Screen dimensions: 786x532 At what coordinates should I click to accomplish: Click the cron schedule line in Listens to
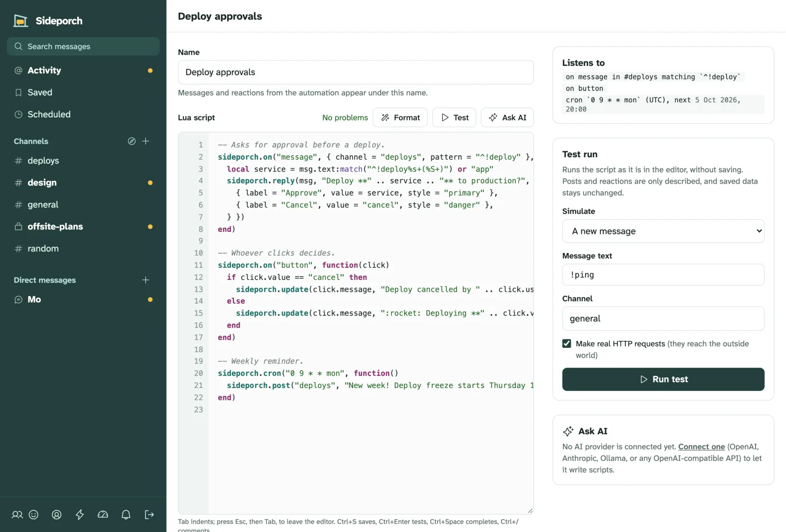click(x=663, y=104)
